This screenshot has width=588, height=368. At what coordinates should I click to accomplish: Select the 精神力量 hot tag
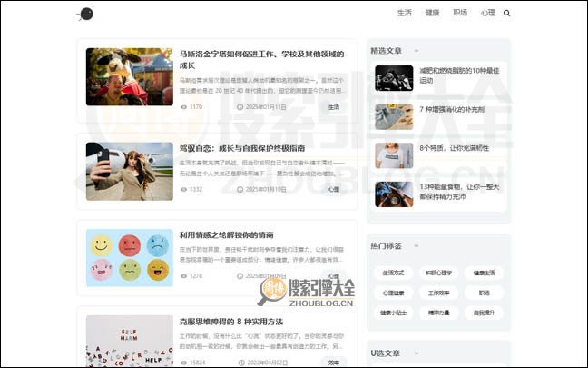[438, 313]
